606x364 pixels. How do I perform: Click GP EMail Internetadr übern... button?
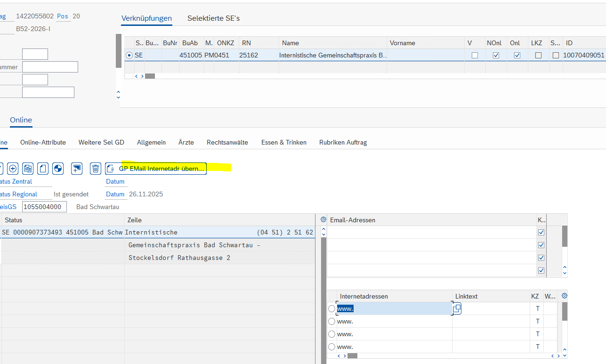pos(156,169)
